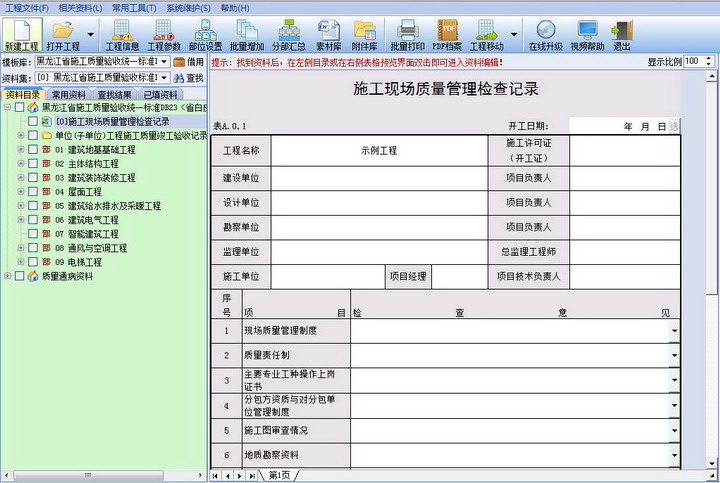Screen dimensions: 720x483
Task: Click the 建设单位 value cell
Action: (x=379, y=178)
